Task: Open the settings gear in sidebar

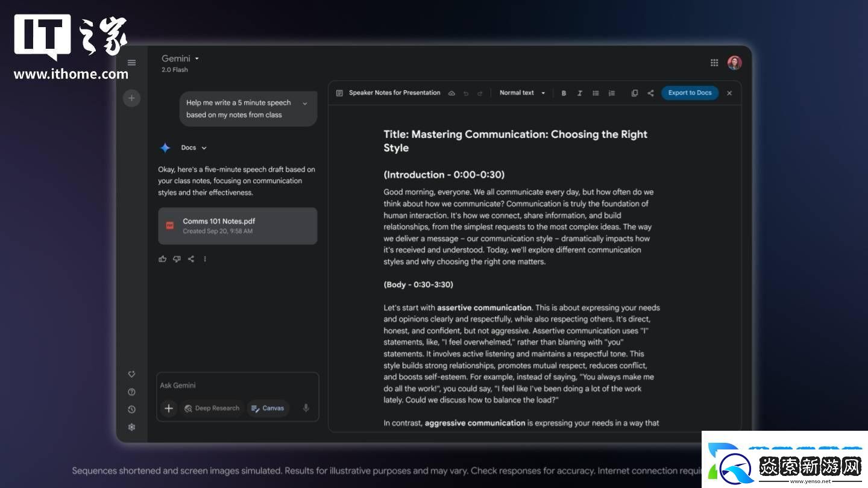Action: pyautogui.click(x=131, y=427)
